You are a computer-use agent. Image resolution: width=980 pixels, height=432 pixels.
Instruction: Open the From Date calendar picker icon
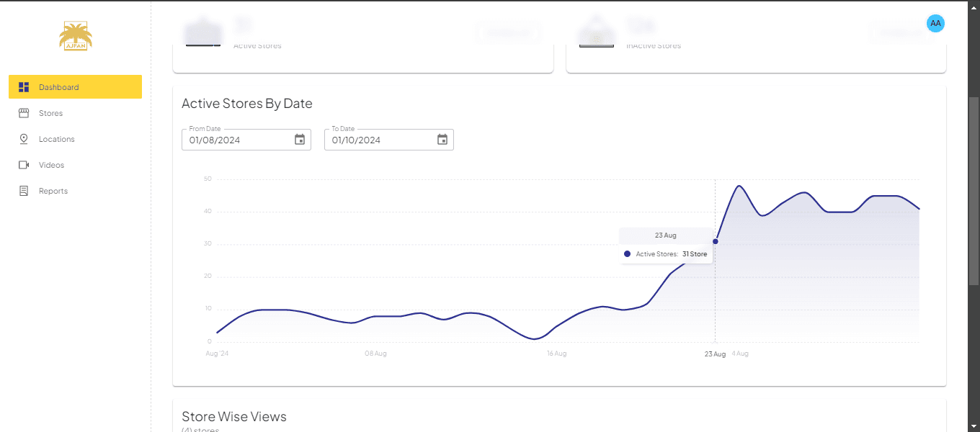coord(300,140)
